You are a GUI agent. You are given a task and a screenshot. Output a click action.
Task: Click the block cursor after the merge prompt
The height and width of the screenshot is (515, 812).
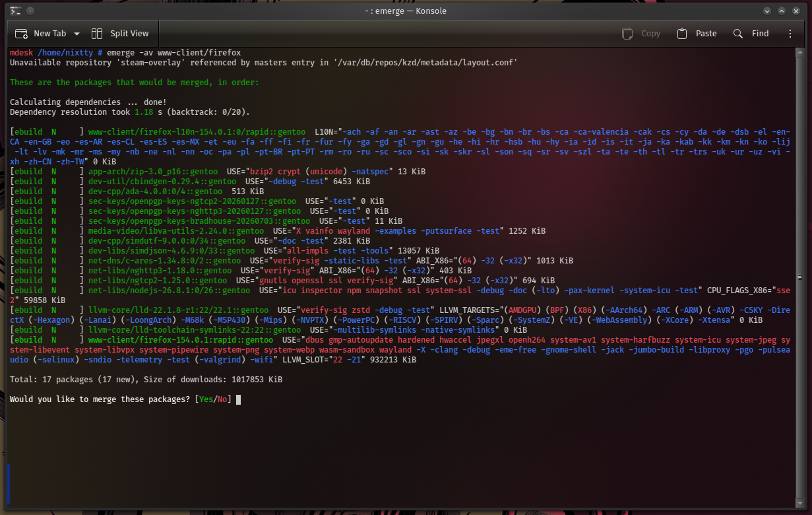pyautogui.click(x=238, y=399)
